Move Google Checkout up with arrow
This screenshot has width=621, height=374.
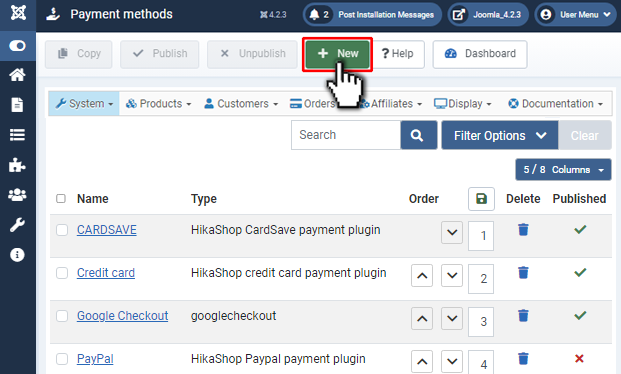(422, 319)
